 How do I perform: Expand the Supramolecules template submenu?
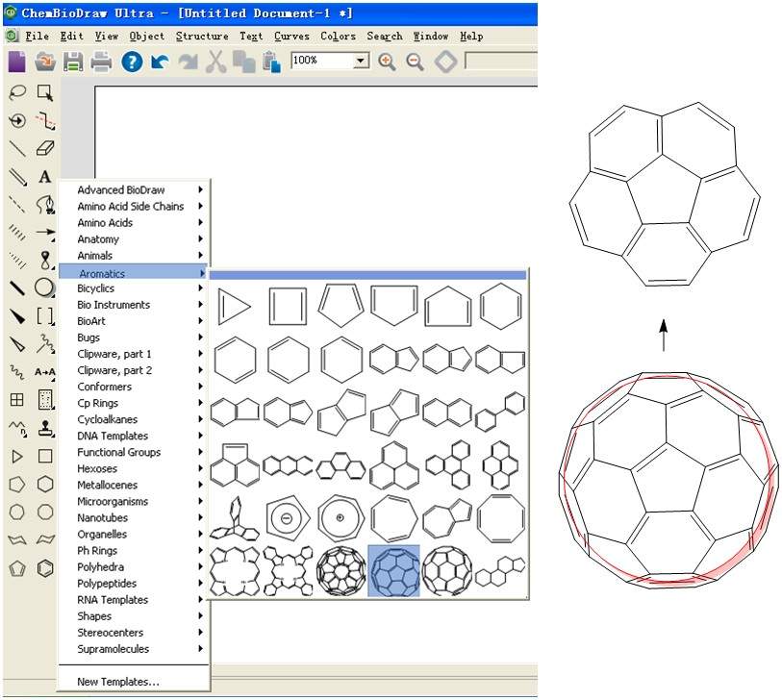[x=133, y=649]
